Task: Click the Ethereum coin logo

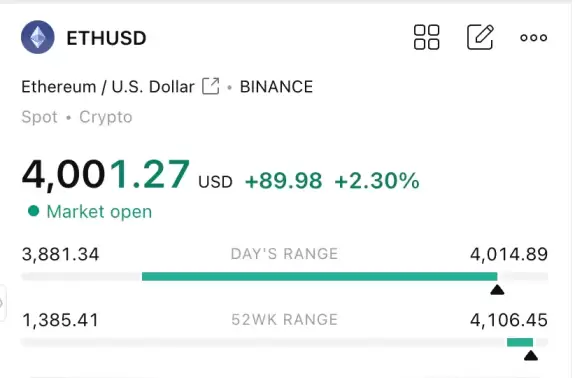Action: click(x=38, y=37)
